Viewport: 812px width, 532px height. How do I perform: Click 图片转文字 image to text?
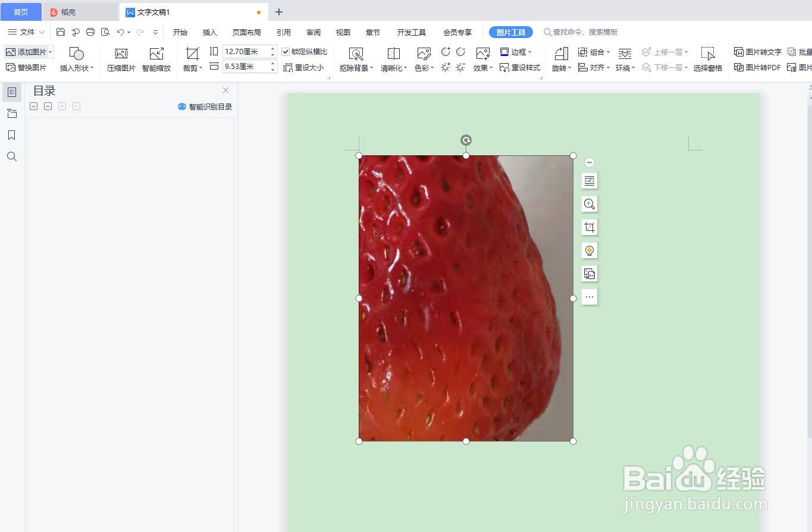pyautogui.click(x=758, y=52)
